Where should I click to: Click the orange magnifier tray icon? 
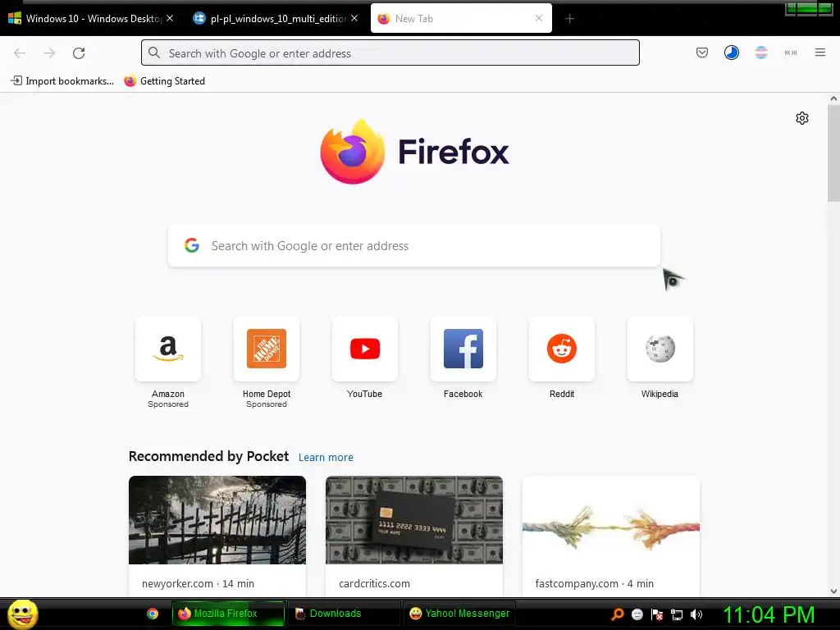click(617, 614)
